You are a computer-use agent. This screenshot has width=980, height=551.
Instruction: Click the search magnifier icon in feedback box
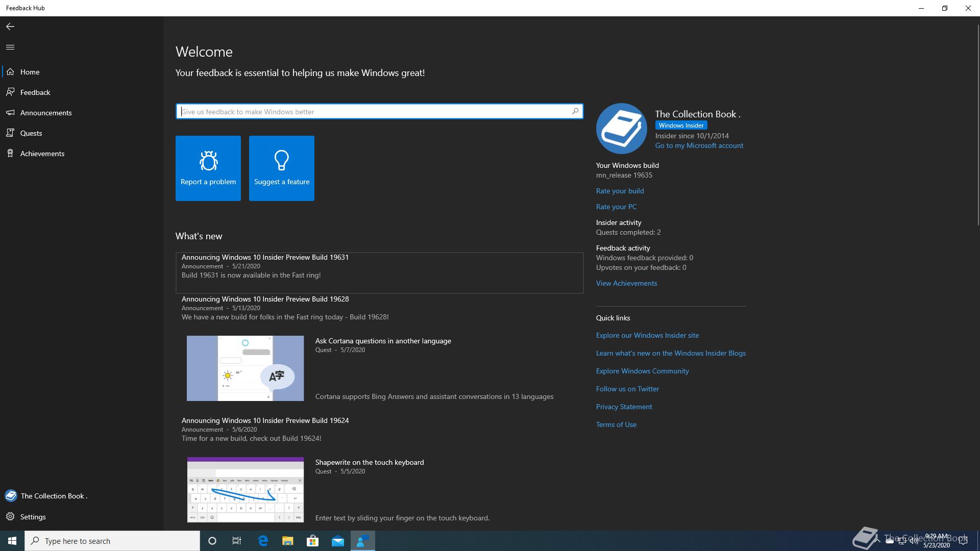(575, 111)
